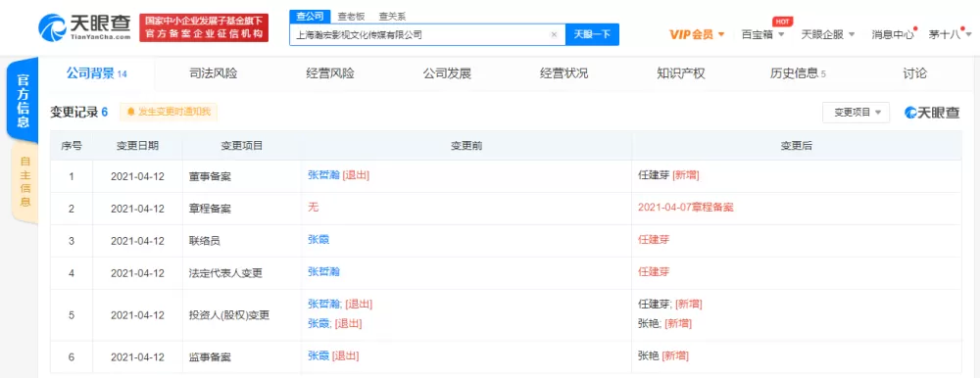Click the company name search field

418,35
